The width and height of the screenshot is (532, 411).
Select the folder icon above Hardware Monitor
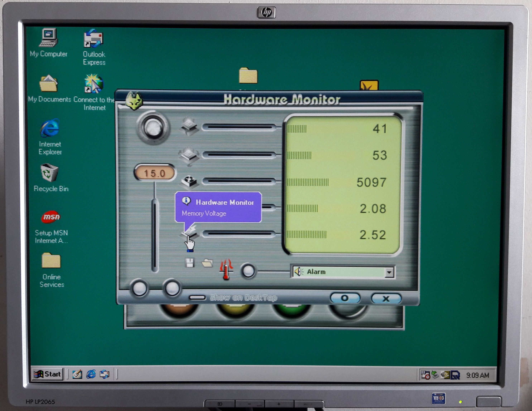click(x=248, y=76)
